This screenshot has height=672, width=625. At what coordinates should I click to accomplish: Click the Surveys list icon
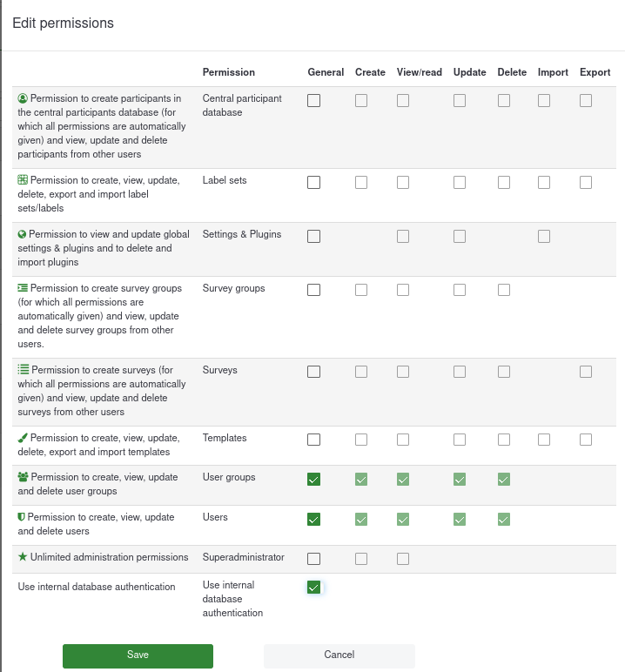coord(24,370)
